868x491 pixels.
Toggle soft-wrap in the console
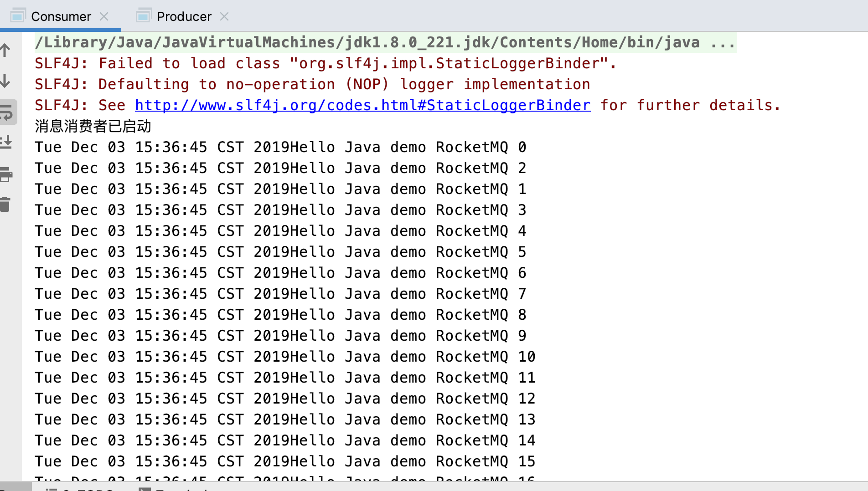click(7, 112)
